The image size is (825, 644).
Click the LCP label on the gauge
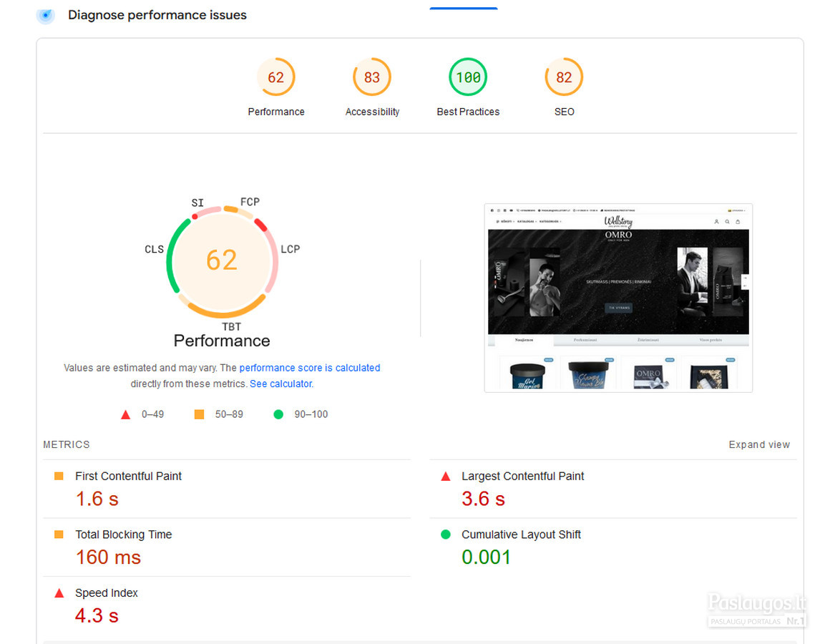290,249
